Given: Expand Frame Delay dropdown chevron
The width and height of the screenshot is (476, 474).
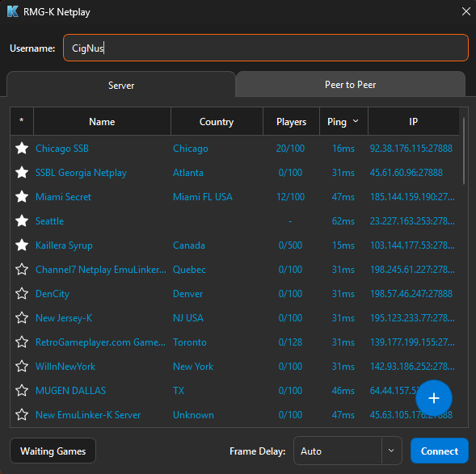Looking at the screenshot, I should [x=391, y=451].
